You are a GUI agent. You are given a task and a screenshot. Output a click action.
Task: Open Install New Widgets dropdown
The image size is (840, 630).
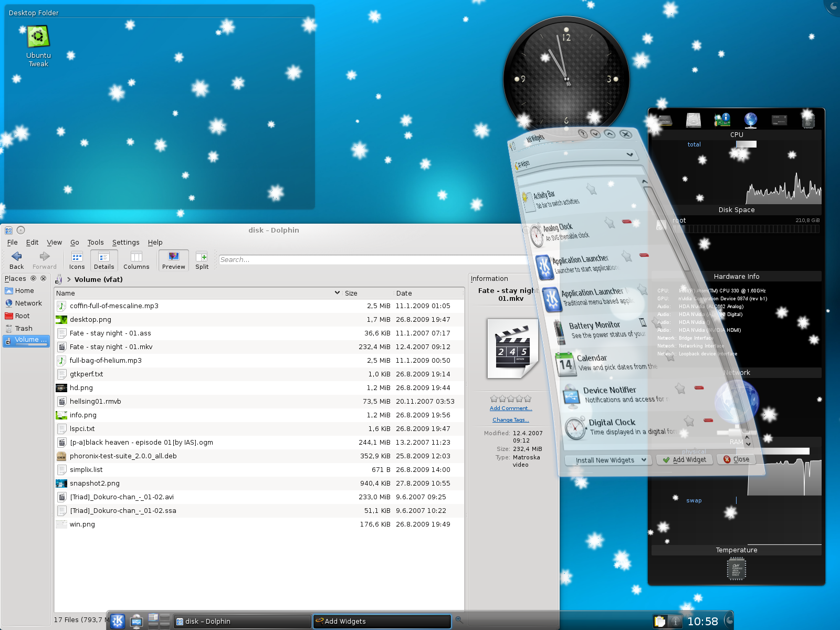609,460
